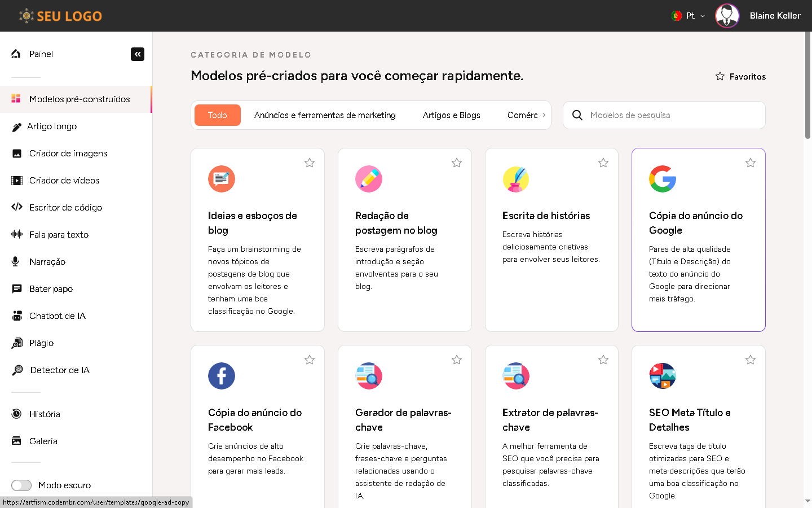Favorite the Ideias e esboços de blog card
812x508 pixels.
point(310,163)
